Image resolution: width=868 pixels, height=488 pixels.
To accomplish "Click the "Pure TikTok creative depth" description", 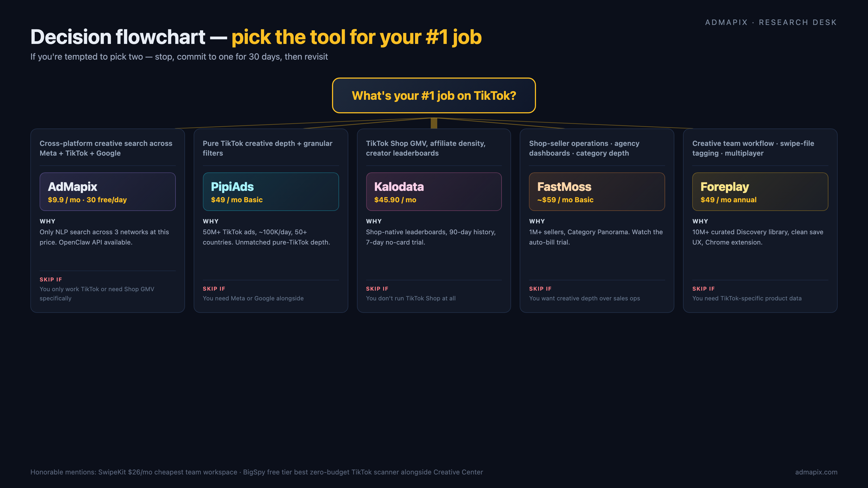I will click(267, 148).
